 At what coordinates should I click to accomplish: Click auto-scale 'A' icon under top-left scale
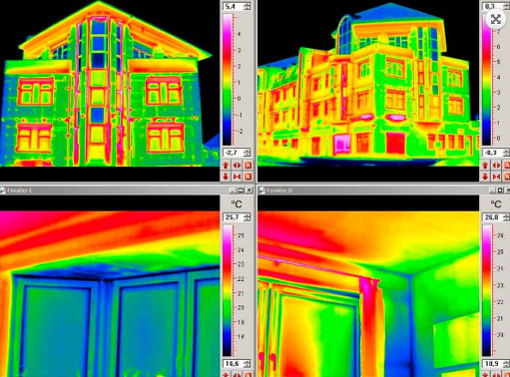(248, 165)
